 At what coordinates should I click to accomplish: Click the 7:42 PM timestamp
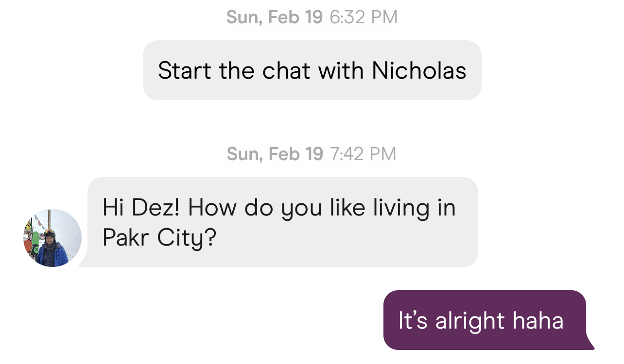(363, 154)
